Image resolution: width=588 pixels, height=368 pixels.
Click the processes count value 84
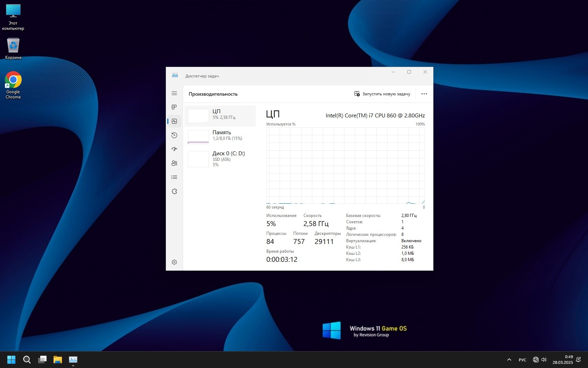tap(270, 241)
